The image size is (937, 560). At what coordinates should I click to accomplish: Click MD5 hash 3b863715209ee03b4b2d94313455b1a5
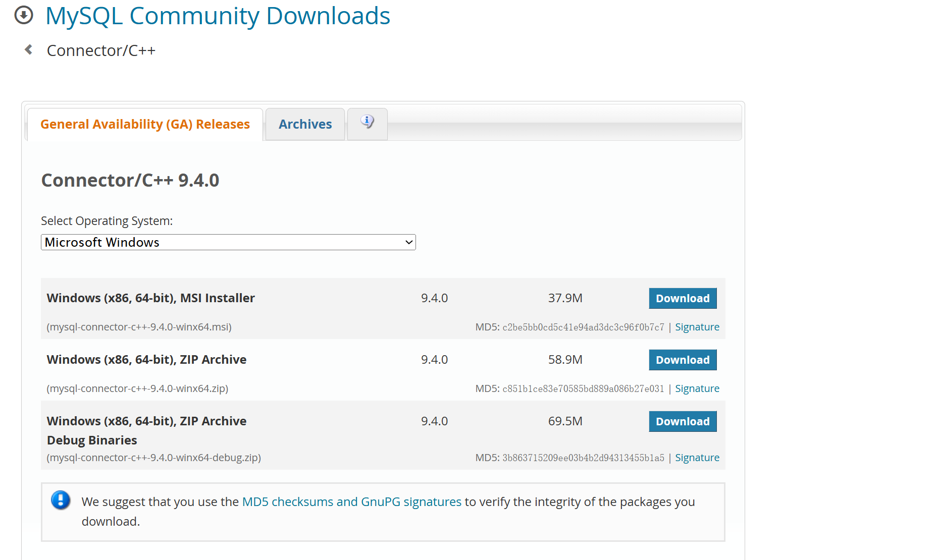(x=583, y=458)
